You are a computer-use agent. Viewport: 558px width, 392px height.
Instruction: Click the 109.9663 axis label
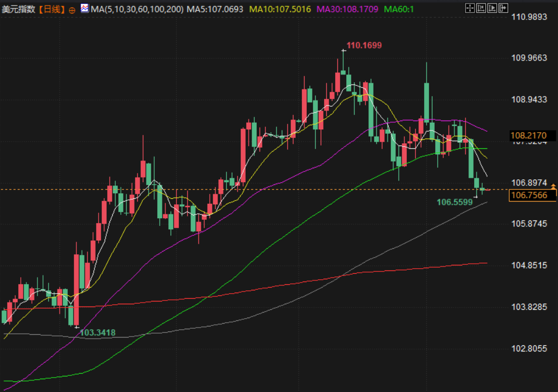tap(529, 58)
